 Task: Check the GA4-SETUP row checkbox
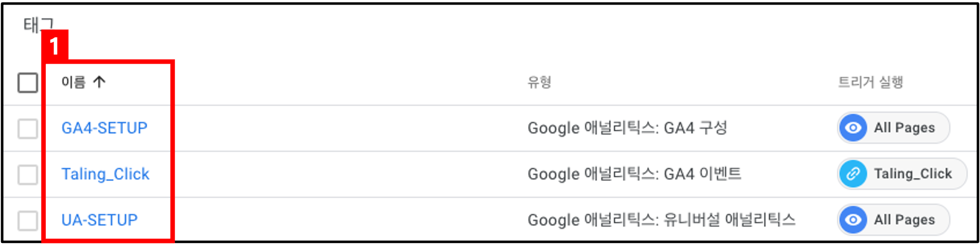[28, 128]
